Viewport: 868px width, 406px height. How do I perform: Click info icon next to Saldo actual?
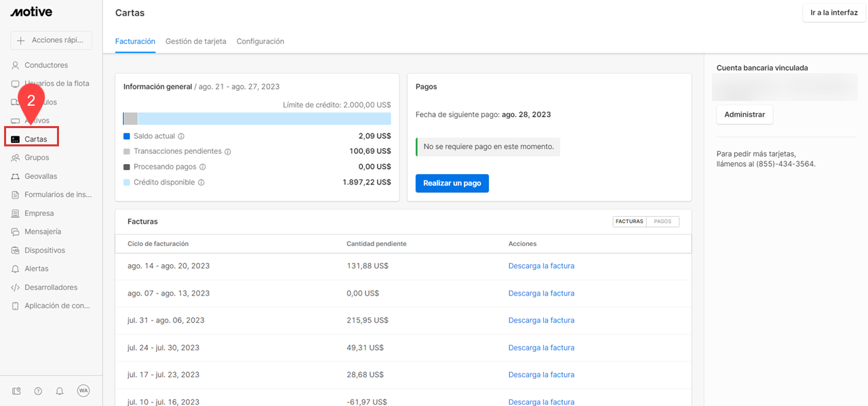point(181,136)
